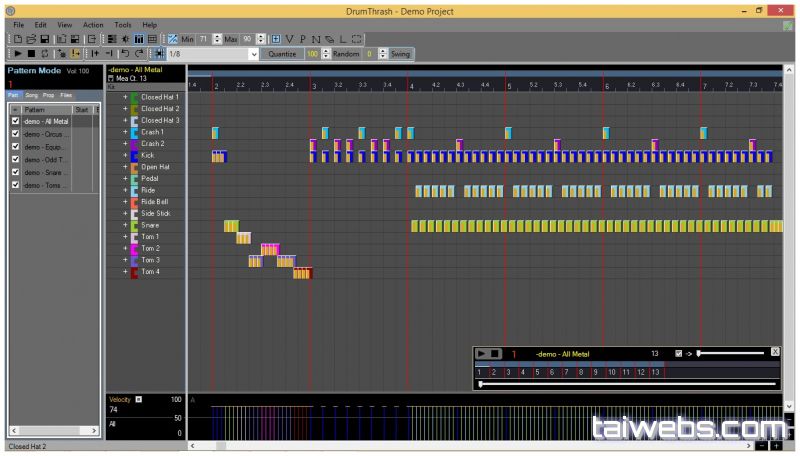The height and width of the screenshot is (456, 800).
Task: Open the Action menu
Action: 93,24
